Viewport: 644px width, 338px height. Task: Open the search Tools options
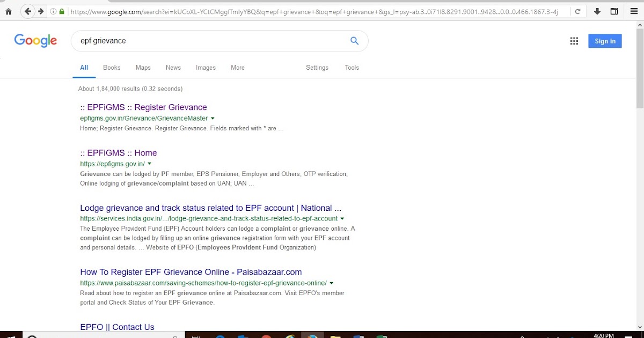(352, 68)
